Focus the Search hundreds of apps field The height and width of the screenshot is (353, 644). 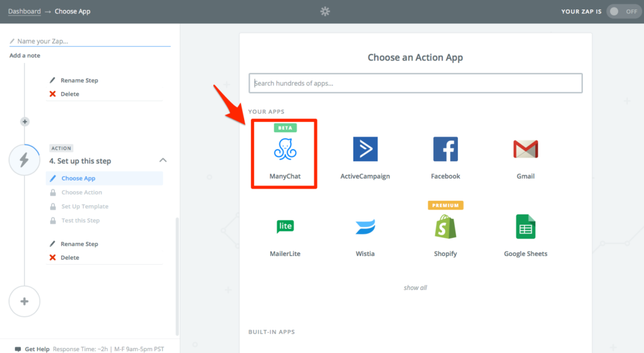click(415, 83)
